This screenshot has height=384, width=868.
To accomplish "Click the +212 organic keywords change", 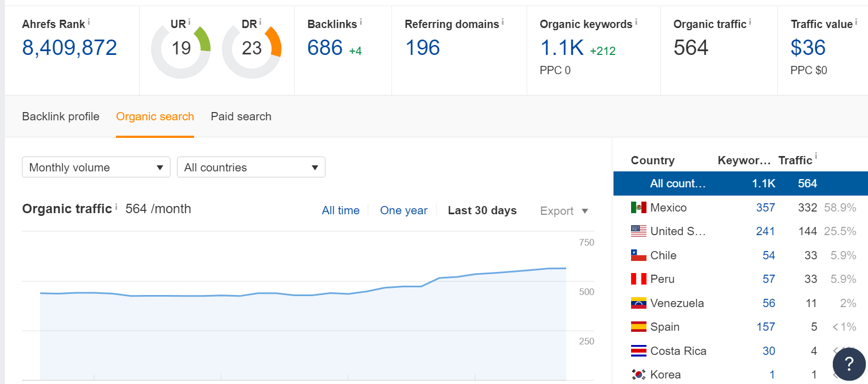I will coord(602,51).
